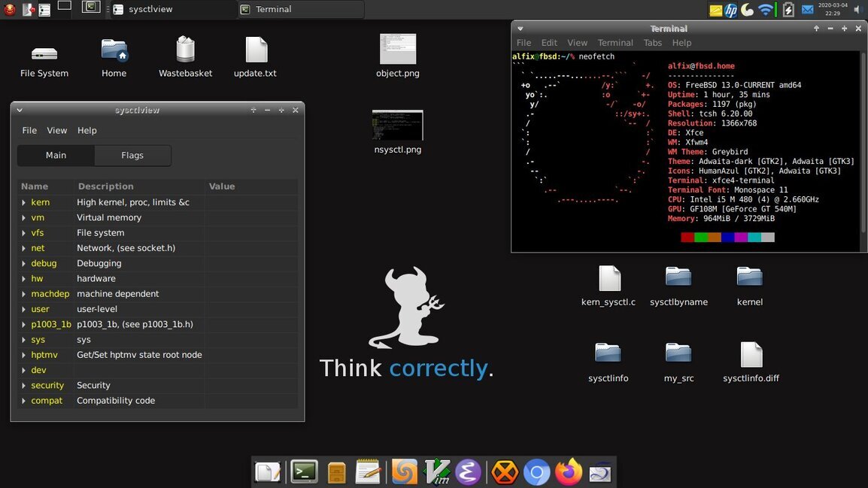Screen dimensions: 868x488
Task: Click the Wi-Fi network tray icon
Action: pyautogui.click(x=766, y=10)
